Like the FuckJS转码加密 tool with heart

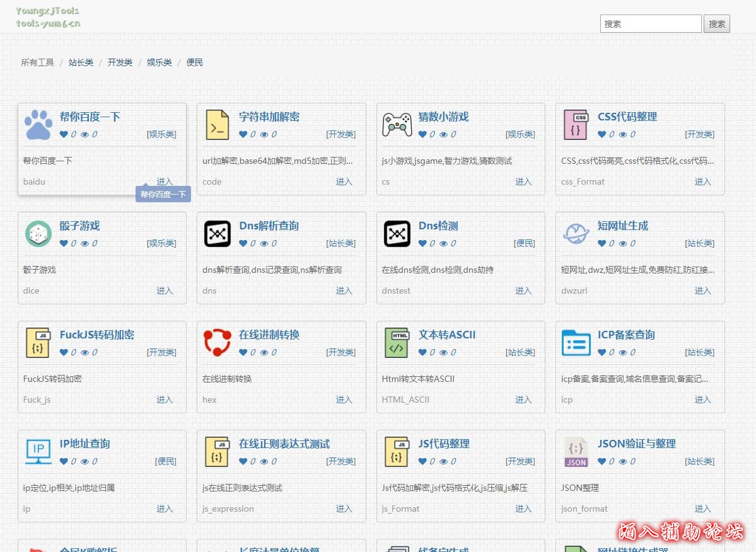point(64,352)
